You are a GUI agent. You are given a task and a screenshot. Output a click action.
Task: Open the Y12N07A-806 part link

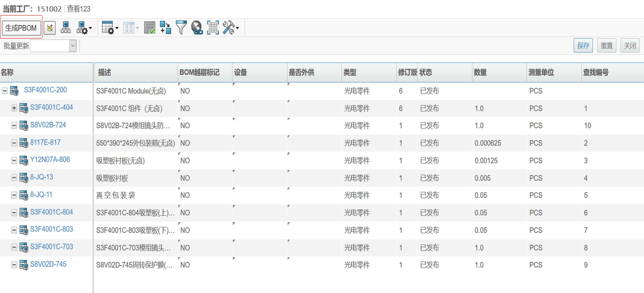pyautogui.click(x=50, y=160)
